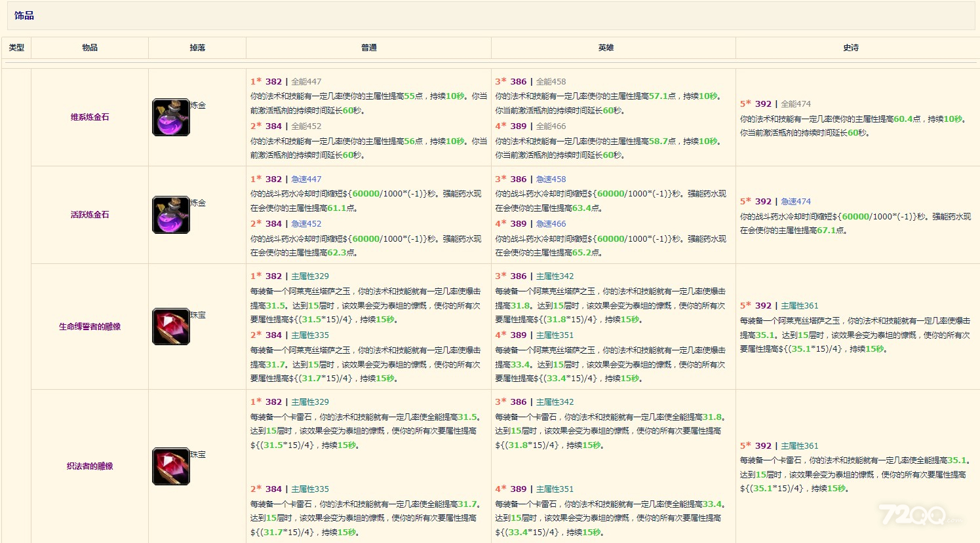The width and height of the screenshot is (980, 543).
Task: Open the 活跃炼金石 item link
Action: pos(90,215)
